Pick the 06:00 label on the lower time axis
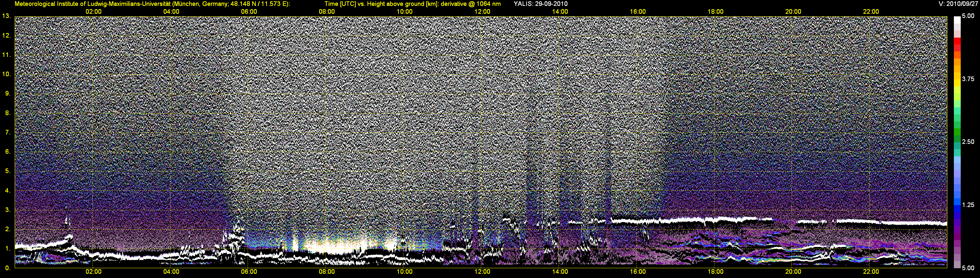Image resolution: width=980 pixels, height=278 pixels. pyautogui.click(x=249, y=272)
